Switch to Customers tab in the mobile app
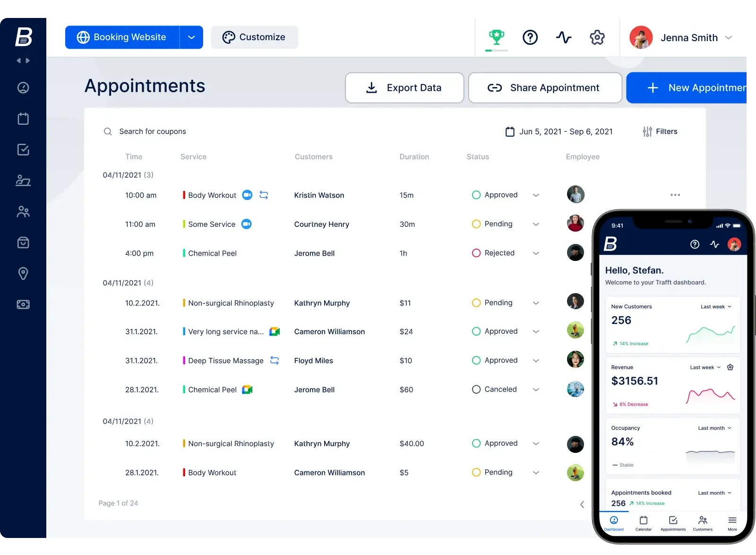This screenshot has width=756, height=555. click(x=703, y=523)
